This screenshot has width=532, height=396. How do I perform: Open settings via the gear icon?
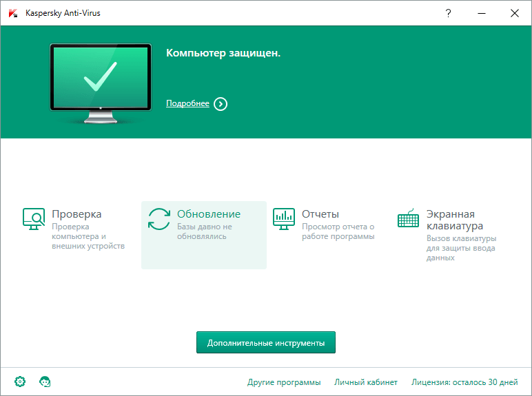pyautogui.click(x=20, y=382)
